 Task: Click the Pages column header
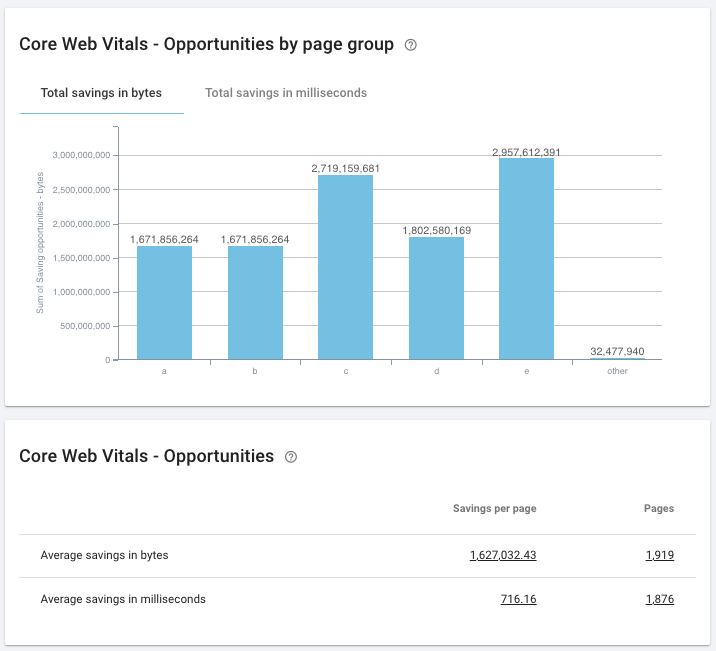coord(658,508)
